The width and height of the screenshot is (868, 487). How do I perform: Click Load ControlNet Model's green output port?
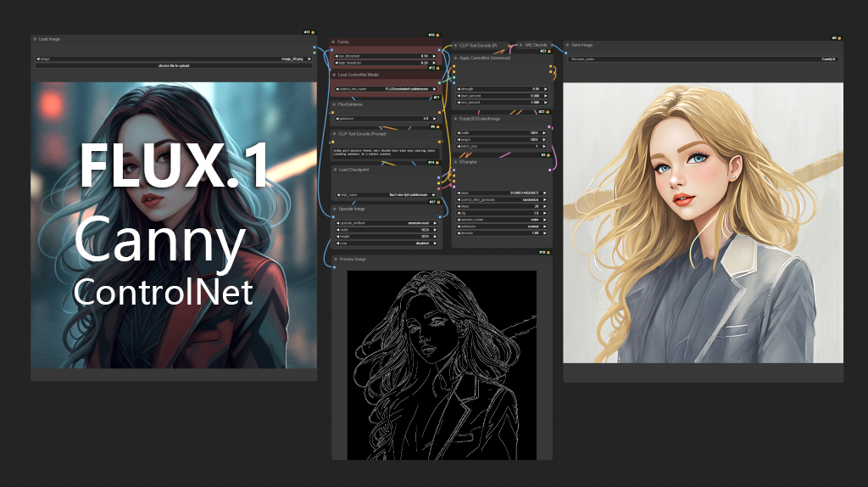coord(440,82)
